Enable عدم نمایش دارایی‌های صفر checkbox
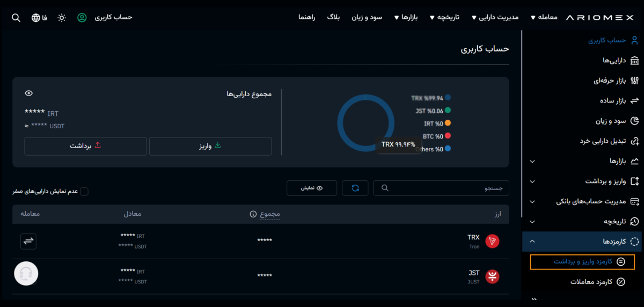The image size is (644, 307). click(84, 192)
